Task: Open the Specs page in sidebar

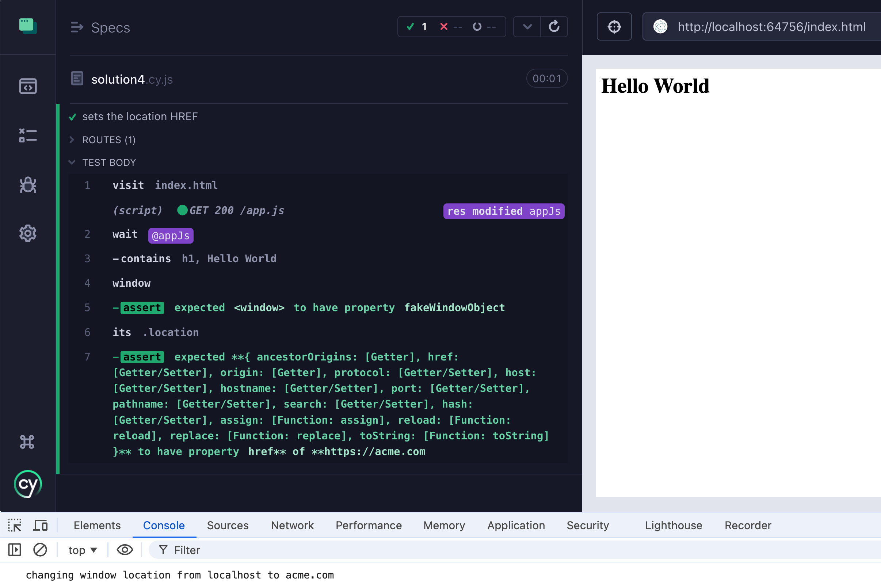Action: pyautogui.click(x=28, y=86)
